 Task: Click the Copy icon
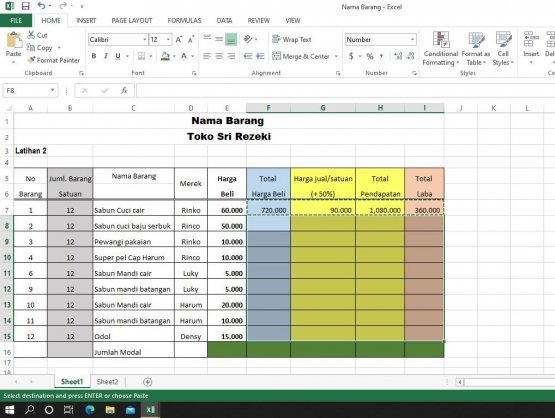pos(31,47)
